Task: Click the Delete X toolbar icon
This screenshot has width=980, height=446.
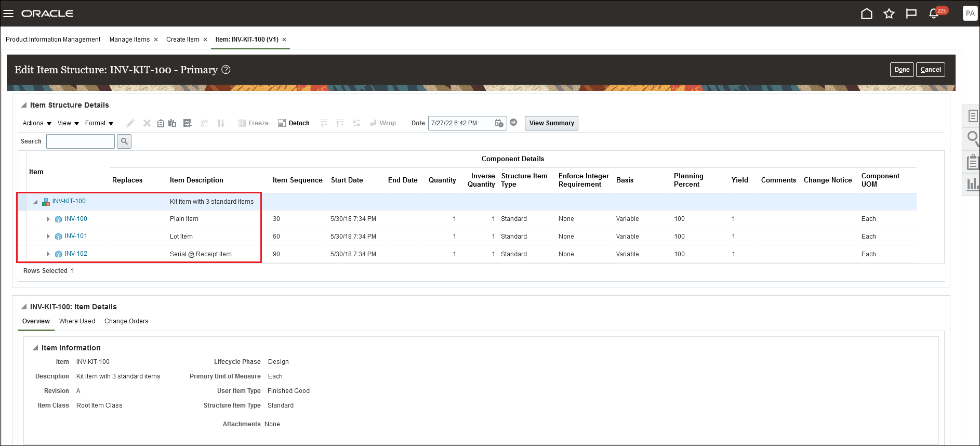Action: pos(147,123)
